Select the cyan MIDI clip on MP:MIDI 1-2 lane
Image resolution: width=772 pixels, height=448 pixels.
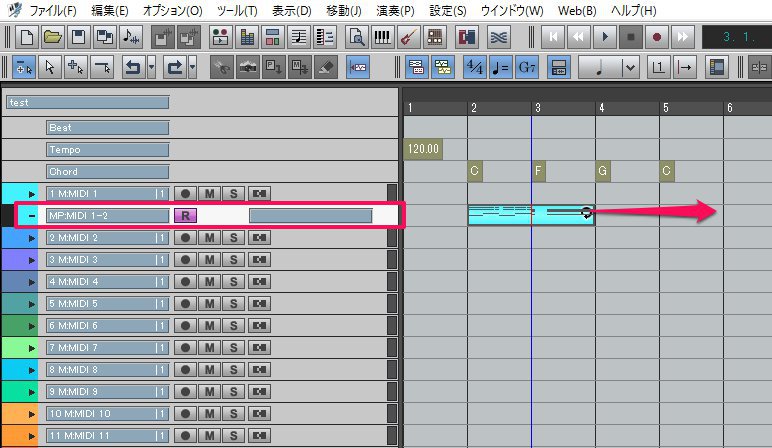click(x=531, y=215)
